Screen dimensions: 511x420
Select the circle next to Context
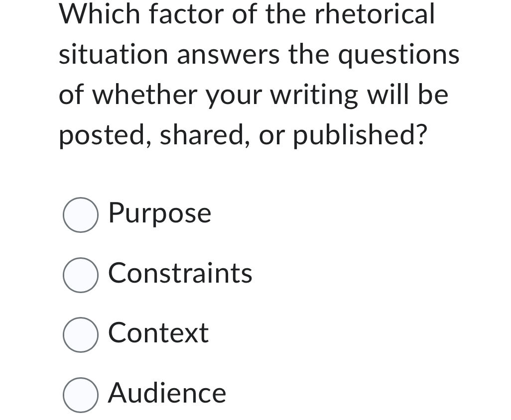(81, 334)
